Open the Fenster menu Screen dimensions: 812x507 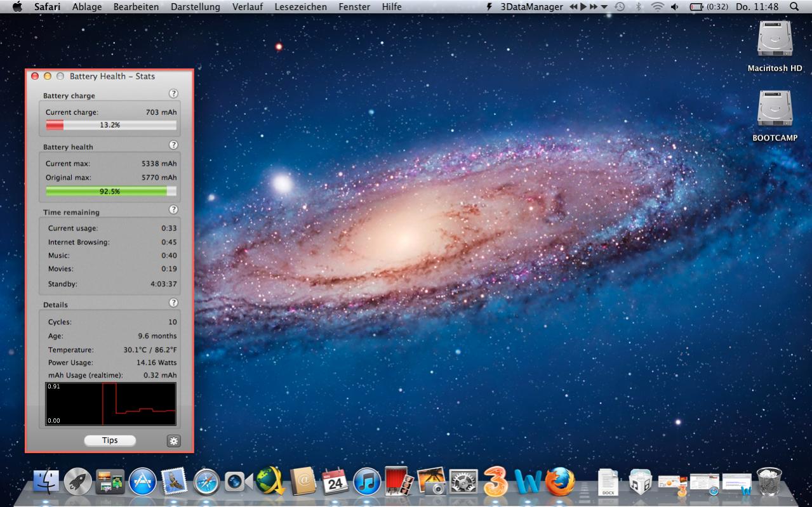pos(355,7)
